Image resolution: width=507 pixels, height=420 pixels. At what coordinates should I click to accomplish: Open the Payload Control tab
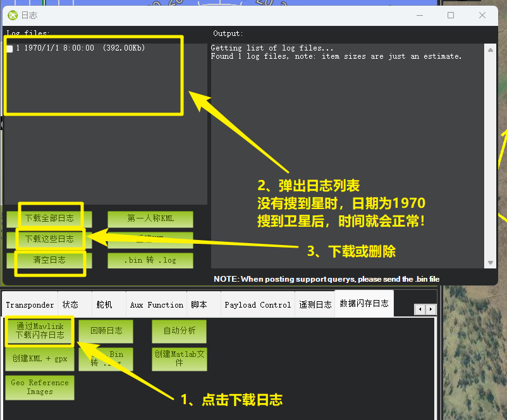coord(257,304)
